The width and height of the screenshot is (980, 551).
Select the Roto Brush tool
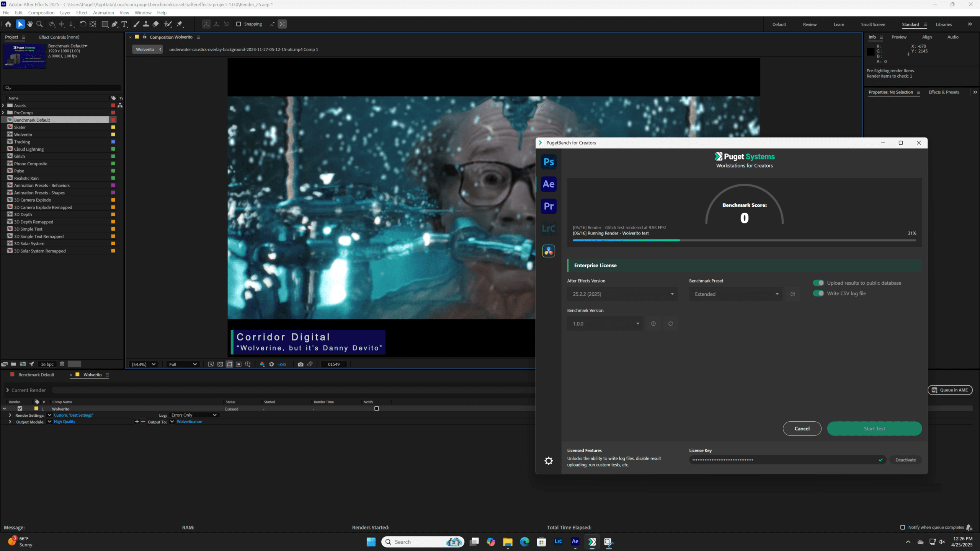pos(168,24)
